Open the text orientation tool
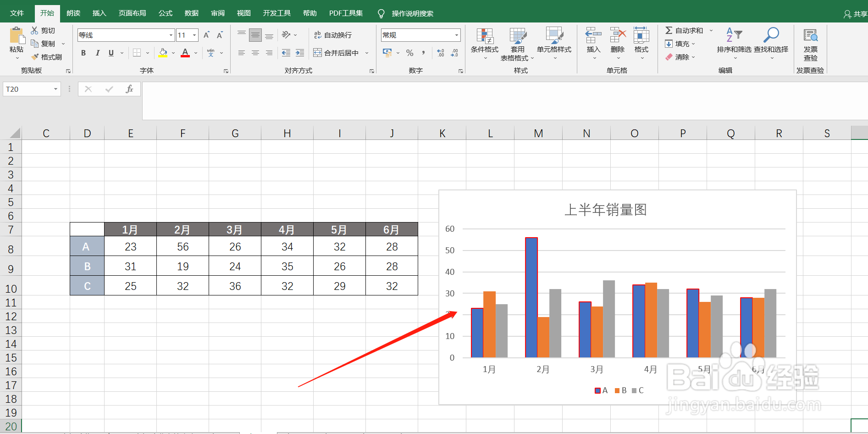 286,35
